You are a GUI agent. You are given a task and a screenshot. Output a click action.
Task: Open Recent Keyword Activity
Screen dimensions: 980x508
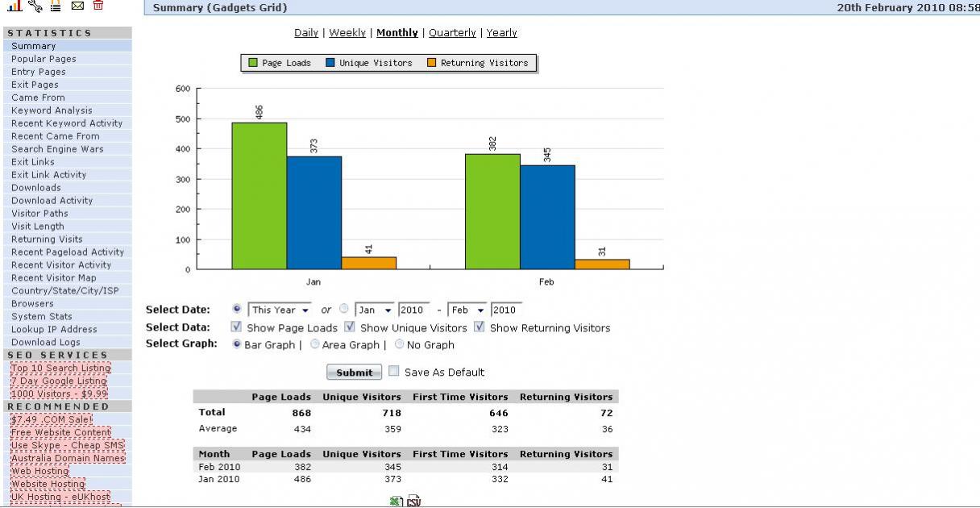tap(68, 123)
